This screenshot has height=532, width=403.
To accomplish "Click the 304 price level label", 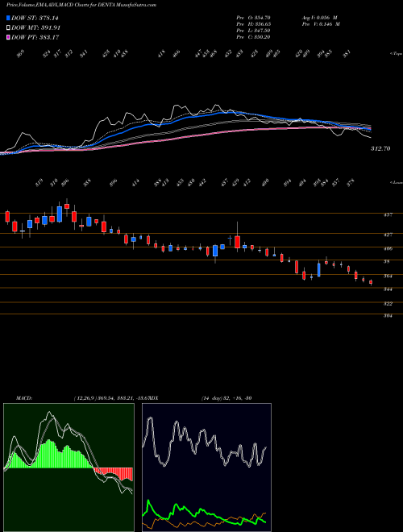I will [388, 316].
